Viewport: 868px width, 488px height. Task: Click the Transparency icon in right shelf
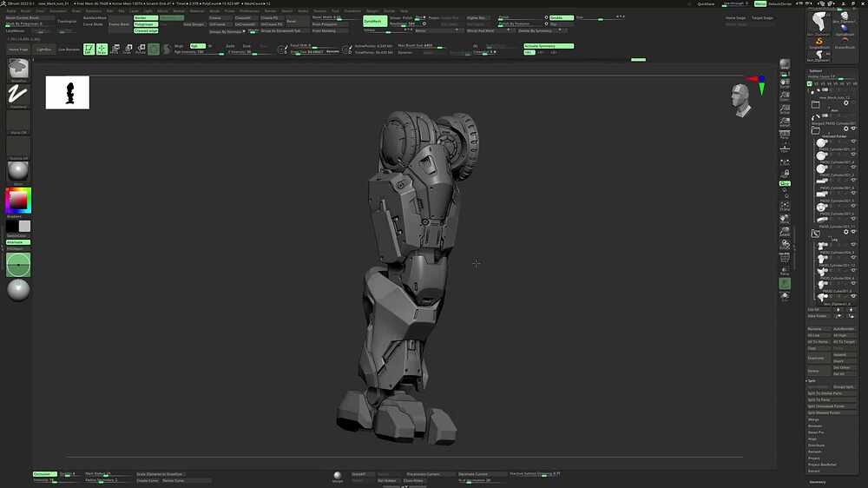pos(785,270)
